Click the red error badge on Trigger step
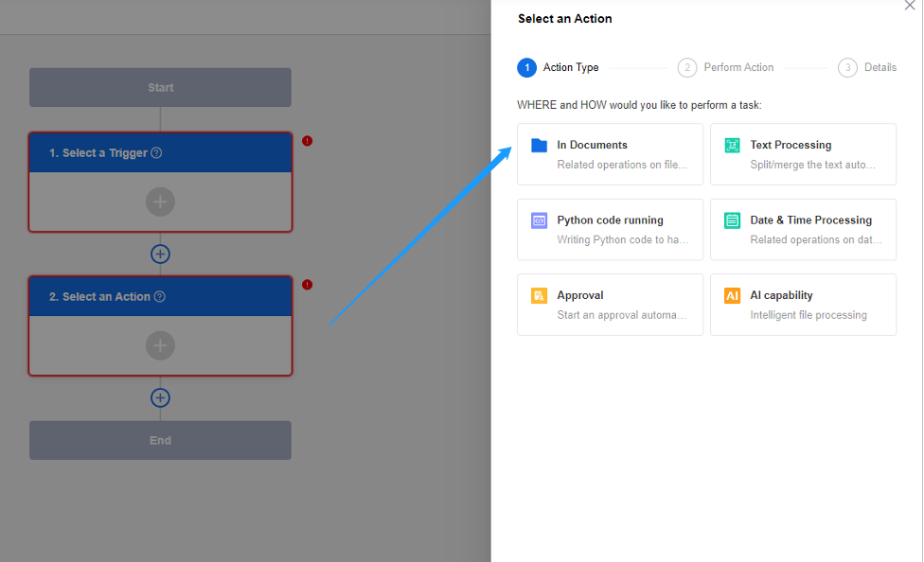This screenshot has height=562, width=924. point(307,141)
